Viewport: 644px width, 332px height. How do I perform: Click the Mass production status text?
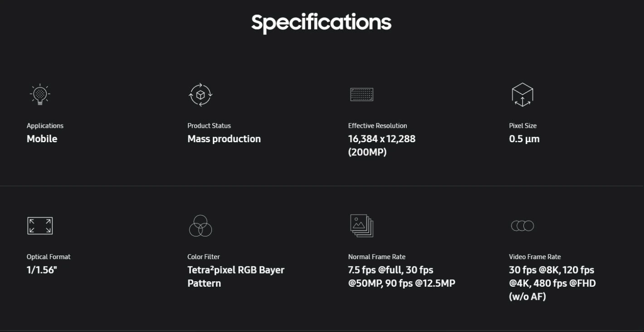pos(224,139)
